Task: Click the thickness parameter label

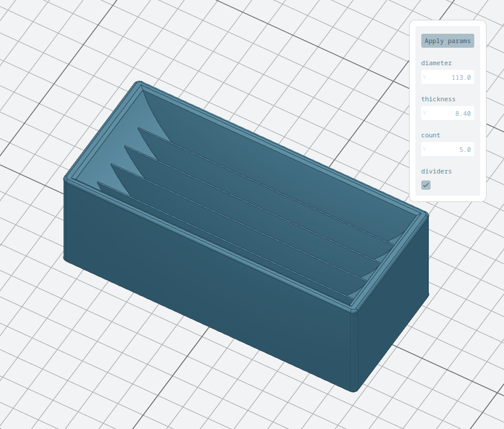Action: pyautogui.click(x=438, y=99)
